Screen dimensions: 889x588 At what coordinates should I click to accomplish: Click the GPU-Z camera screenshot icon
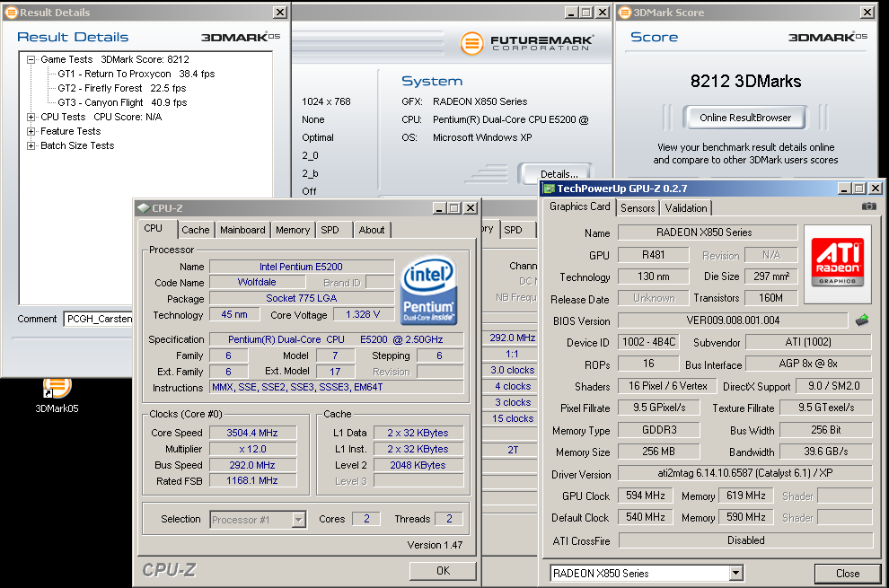868,206
